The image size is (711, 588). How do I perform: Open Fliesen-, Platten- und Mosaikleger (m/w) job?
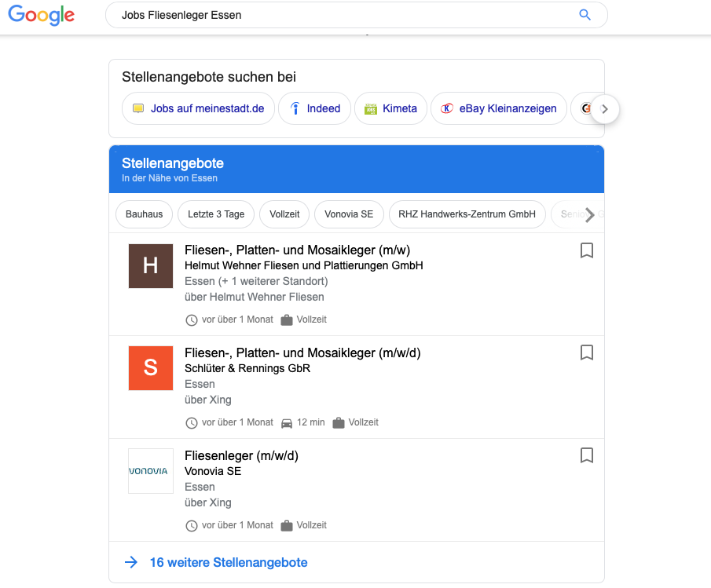297,250
